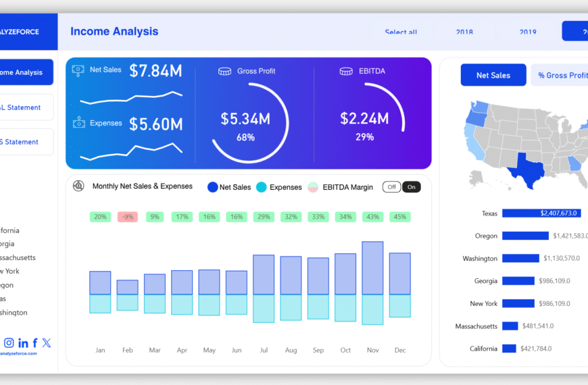
Task: Click the EBITDA coin icon
Action: click(346, 71)
